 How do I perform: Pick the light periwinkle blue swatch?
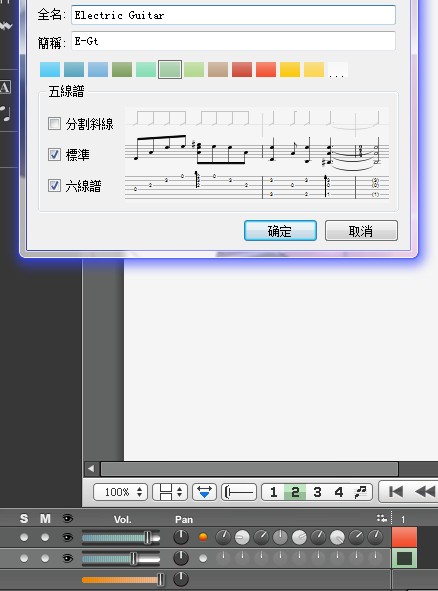click(98, 70)
